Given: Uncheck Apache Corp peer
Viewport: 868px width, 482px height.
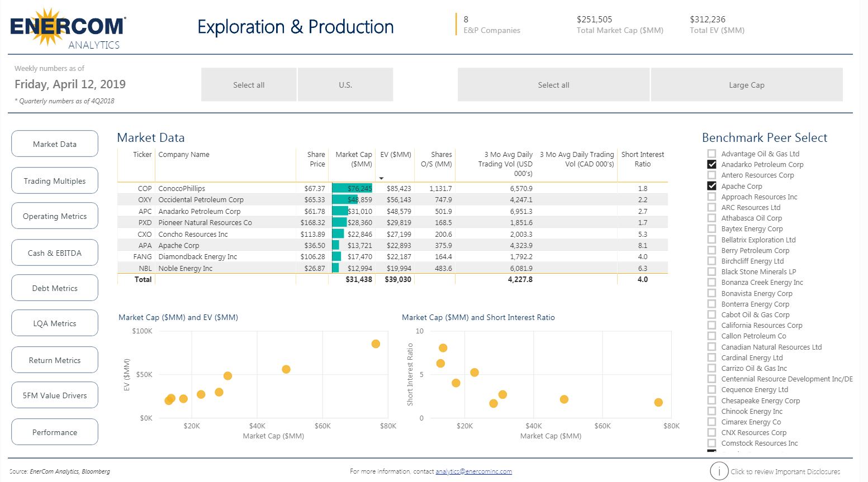Looking at the screenshot, I should (712, 186).
